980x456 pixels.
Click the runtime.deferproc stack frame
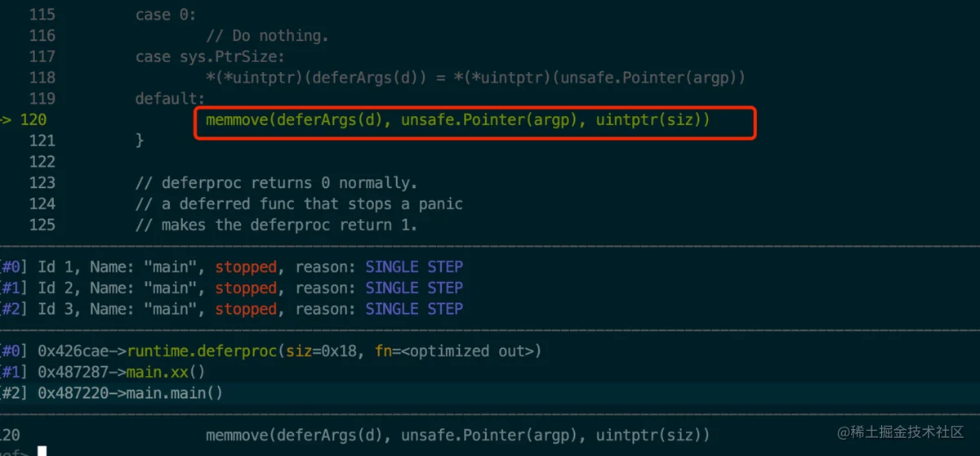point(271,351)
